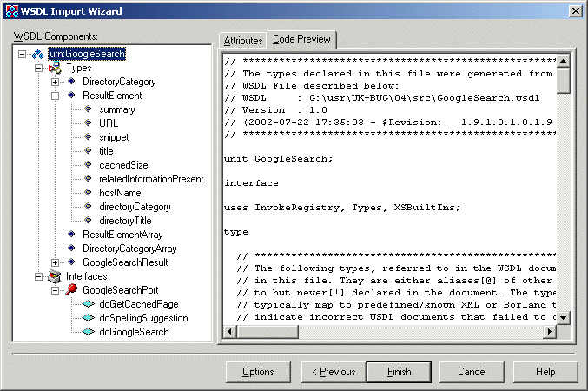Click the 'unit GoogleSearch;' code line

[x=278, y=159]
